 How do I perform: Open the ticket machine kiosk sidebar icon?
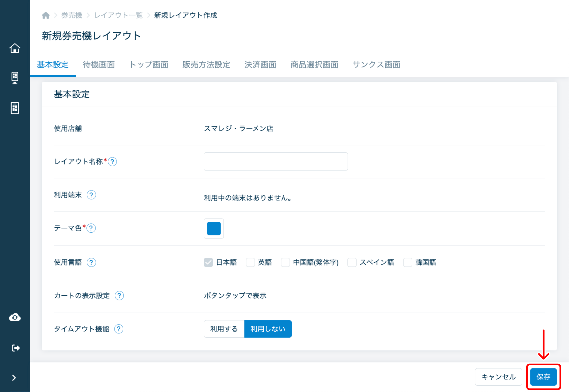pos(15,78)
